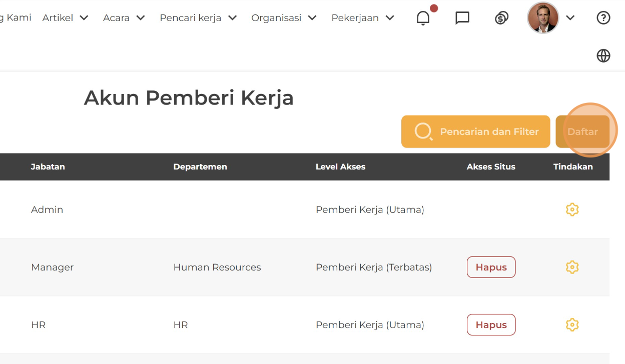
Task: Click the magnifier in Pencarian dan Filter
Action: pyautogui.click(x=423, y=131)
